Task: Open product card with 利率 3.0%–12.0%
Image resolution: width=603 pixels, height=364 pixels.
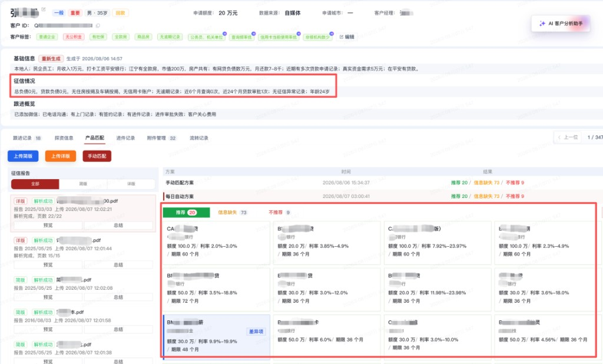Action: (x=327, y=289)
